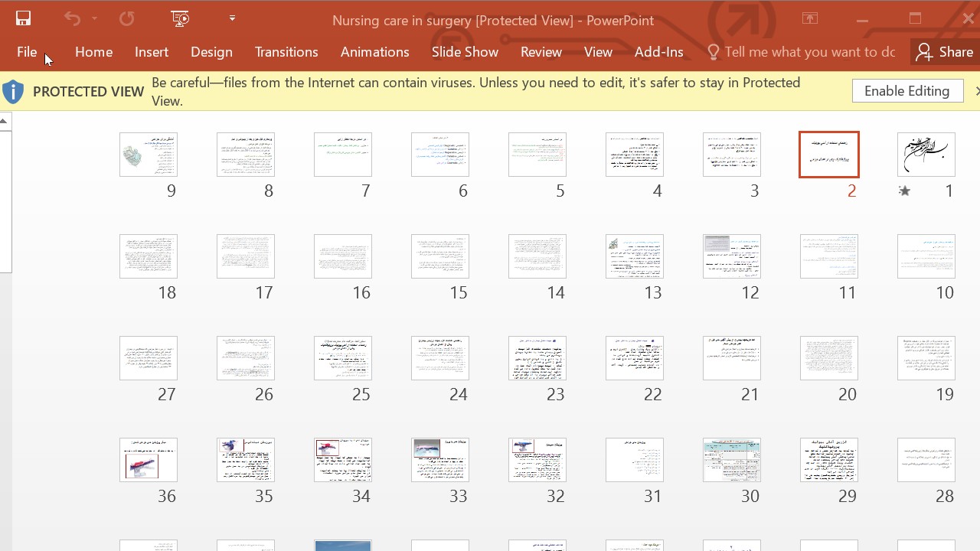Click the transition star icon under slide 1
The height and width of the screenshot is (551, 980).
click(904, 191)
